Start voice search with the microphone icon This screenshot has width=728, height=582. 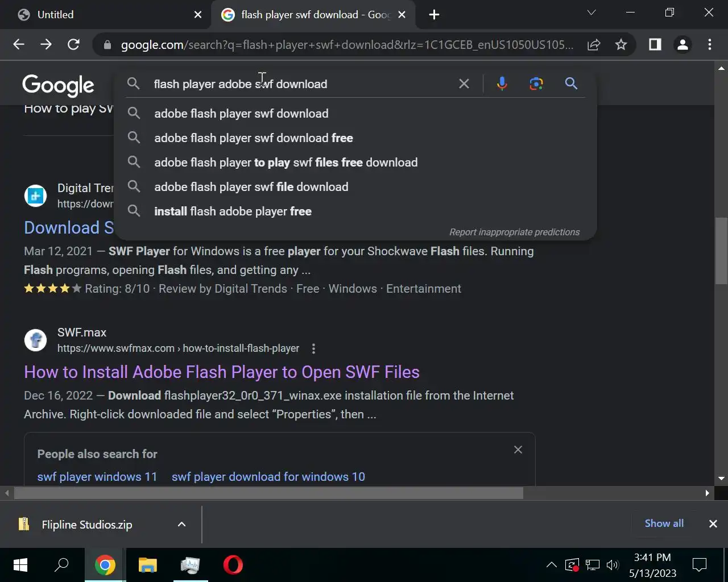(502, 84)
